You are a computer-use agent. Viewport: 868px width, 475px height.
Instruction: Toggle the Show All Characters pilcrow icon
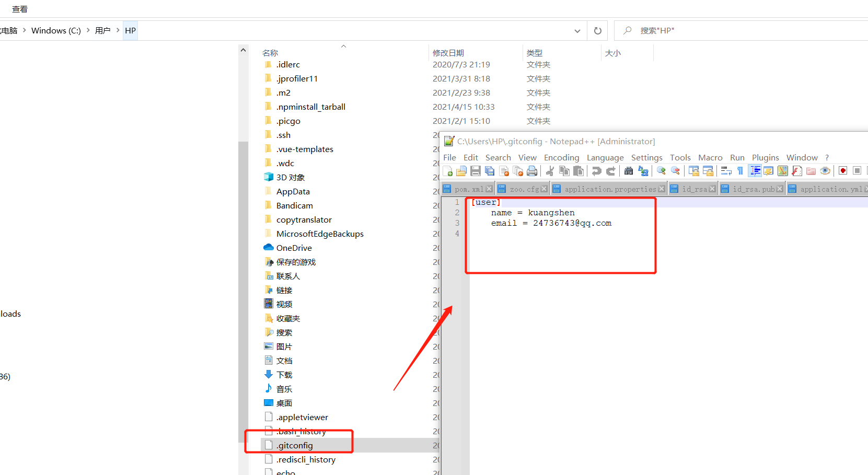coord(740,171)
